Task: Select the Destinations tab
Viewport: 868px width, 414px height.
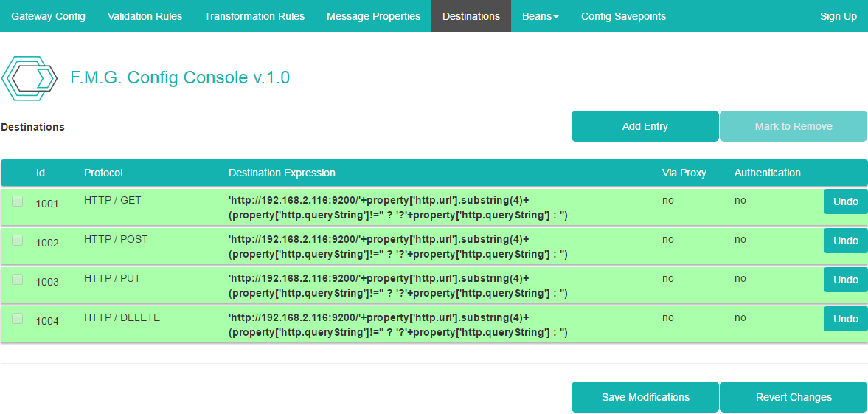Action: [471, 16]
